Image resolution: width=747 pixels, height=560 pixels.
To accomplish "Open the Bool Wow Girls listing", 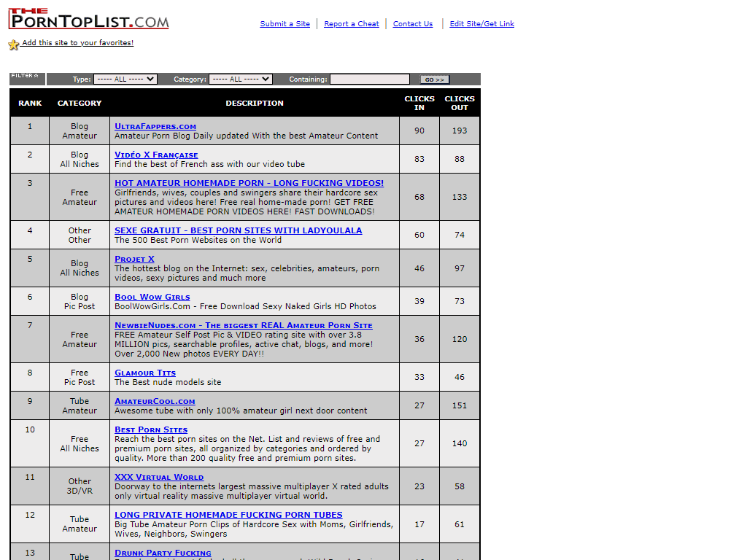I will [152, 297].
